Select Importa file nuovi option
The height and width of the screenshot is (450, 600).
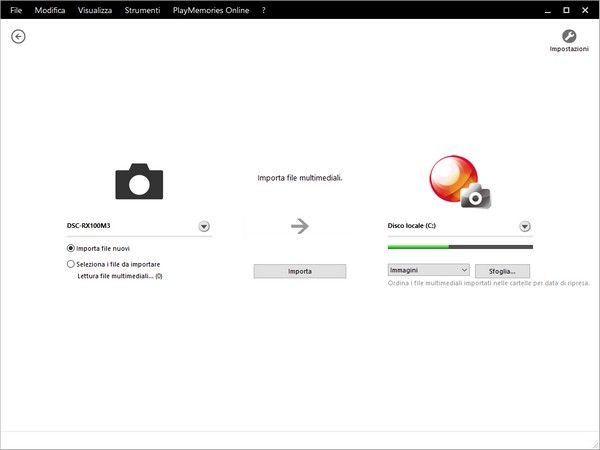pos(71,248)
